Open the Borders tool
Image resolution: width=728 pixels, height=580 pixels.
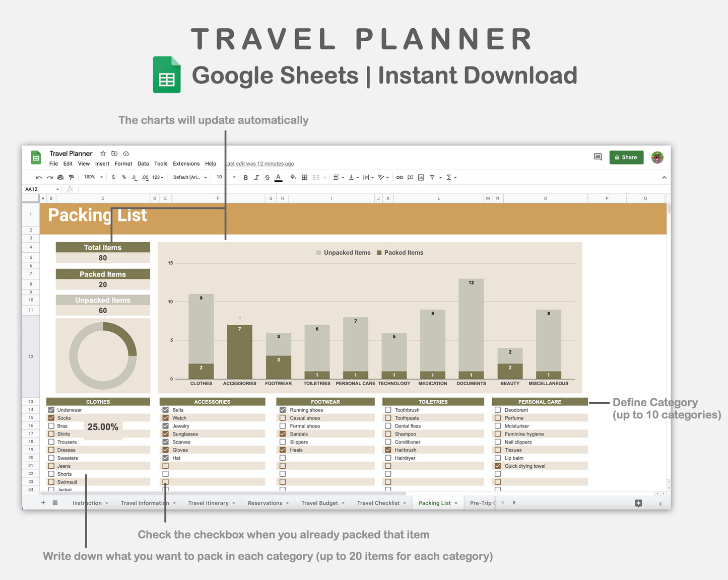pos(304,177)
